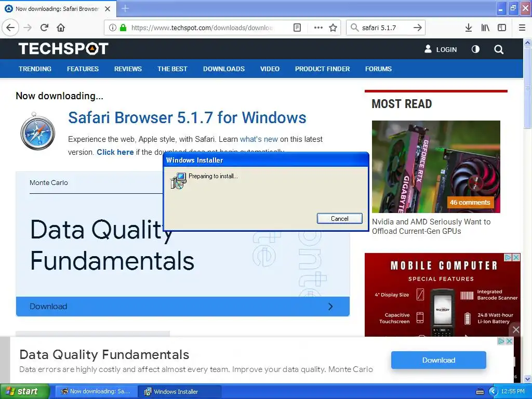Open a new tab with the plus icon

(125, 8)
